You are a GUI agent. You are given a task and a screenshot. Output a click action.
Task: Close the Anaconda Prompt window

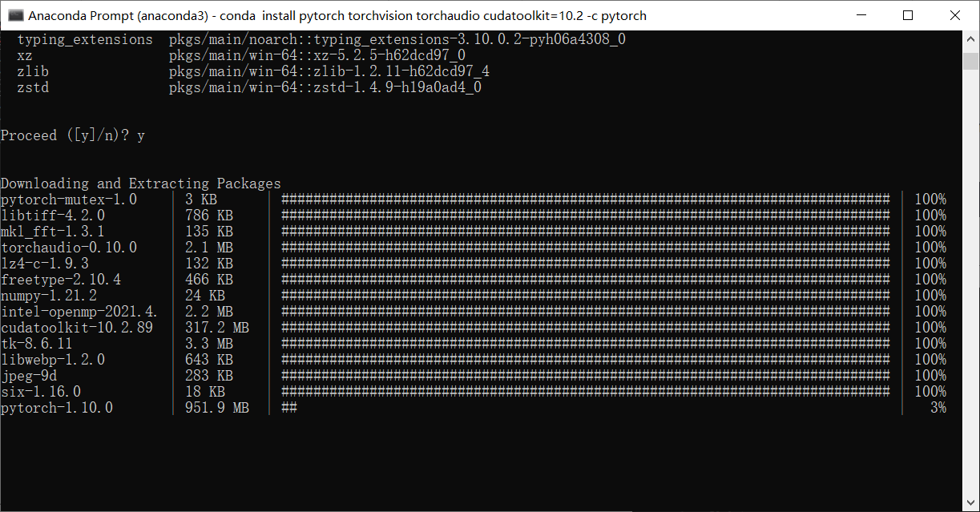pos(954,15)
